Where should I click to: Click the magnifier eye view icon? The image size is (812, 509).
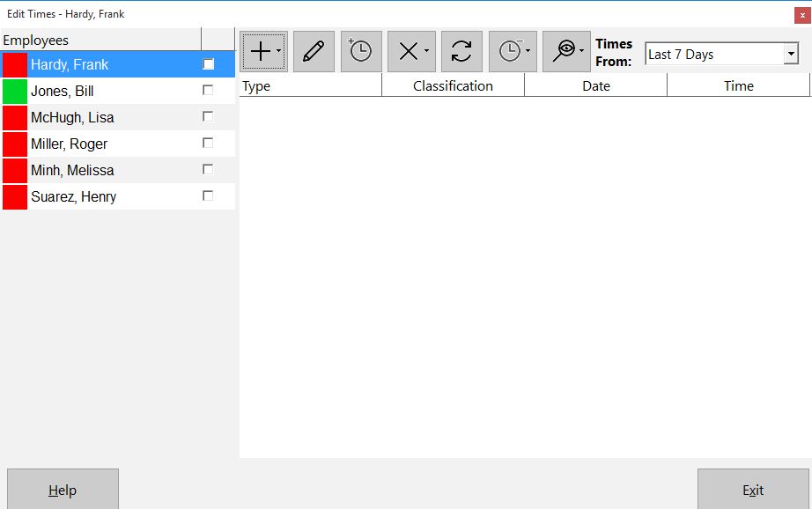click(x=564, y=51)
